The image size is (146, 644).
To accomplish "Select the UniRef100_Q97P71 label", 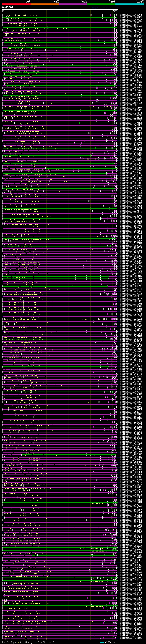I will click(131, 548).
